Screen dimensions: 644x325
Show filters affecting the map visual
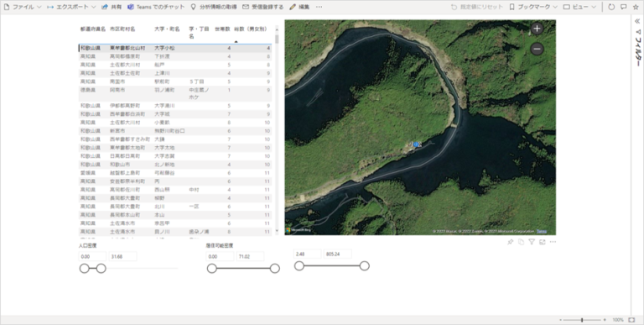[x=532, y=242]
